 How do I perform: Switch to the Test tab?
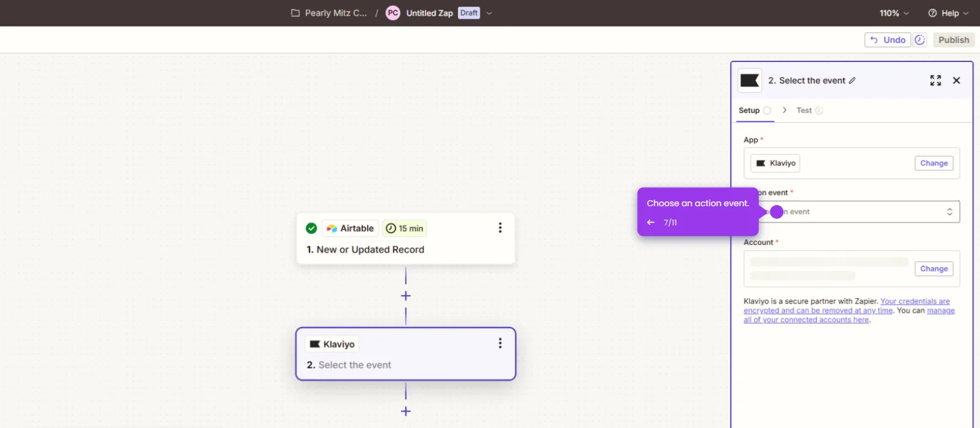point(809,111)
